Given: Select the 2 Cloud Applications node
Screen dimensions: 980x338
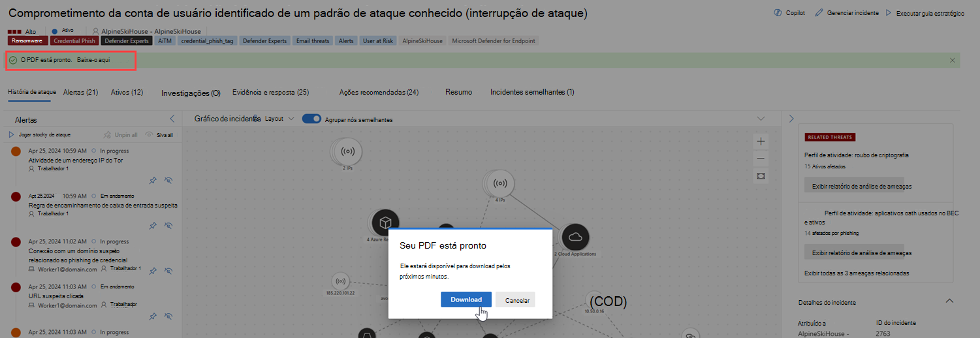Looking at the screenshot, I should click(x=575, y=238).
